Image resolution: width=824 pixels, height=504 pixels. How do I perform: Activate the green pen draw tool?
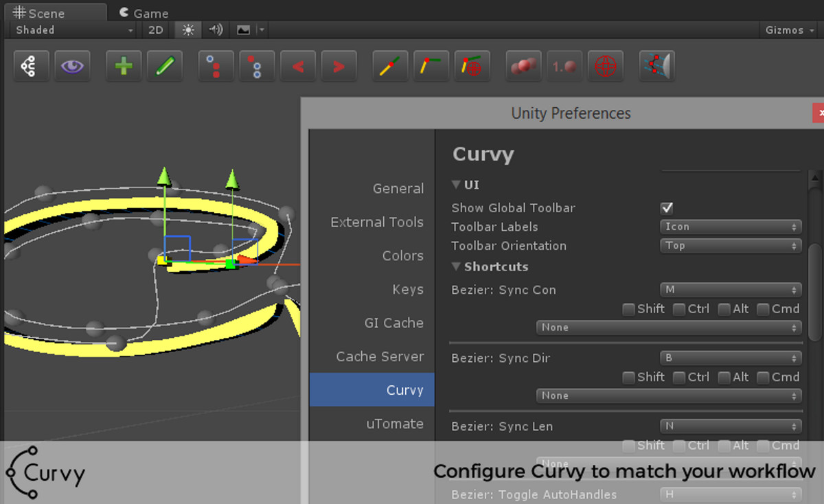point(165,66)
